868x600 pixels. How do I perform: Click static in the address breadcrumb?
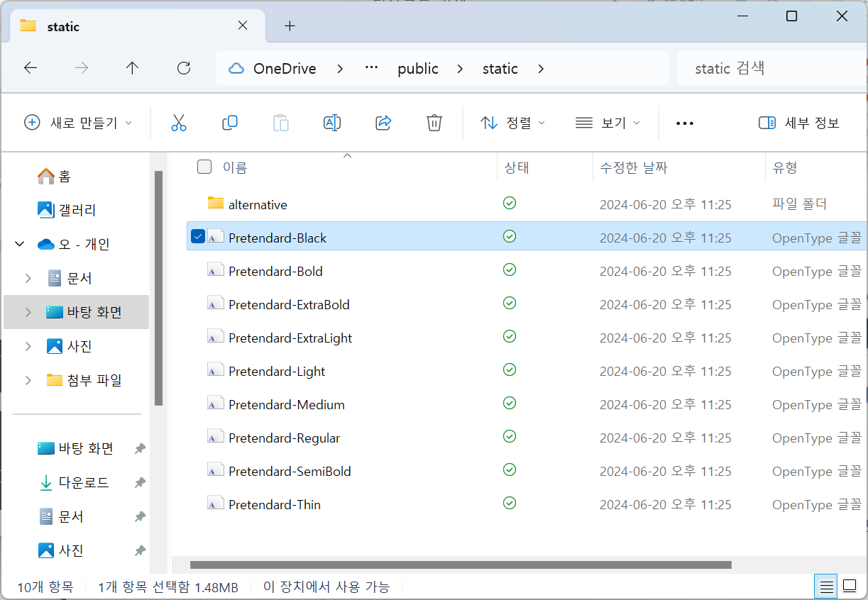(x=500, y=69)
